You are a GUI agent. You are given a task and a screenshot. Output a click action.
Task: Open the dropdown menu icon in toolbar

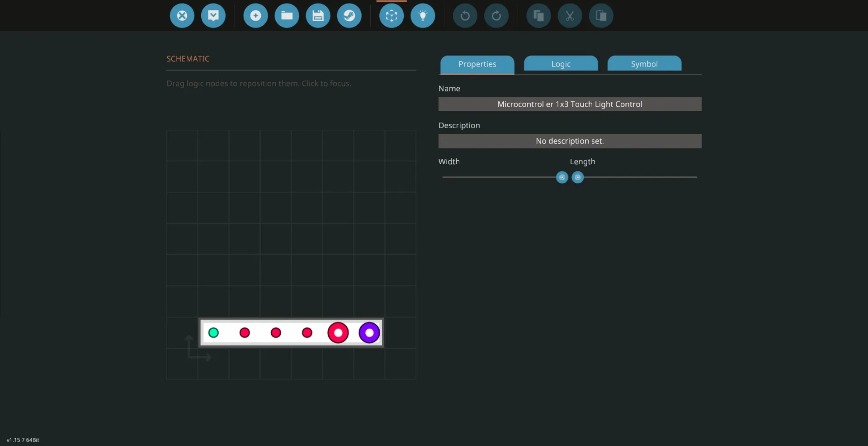pos(213,16)
